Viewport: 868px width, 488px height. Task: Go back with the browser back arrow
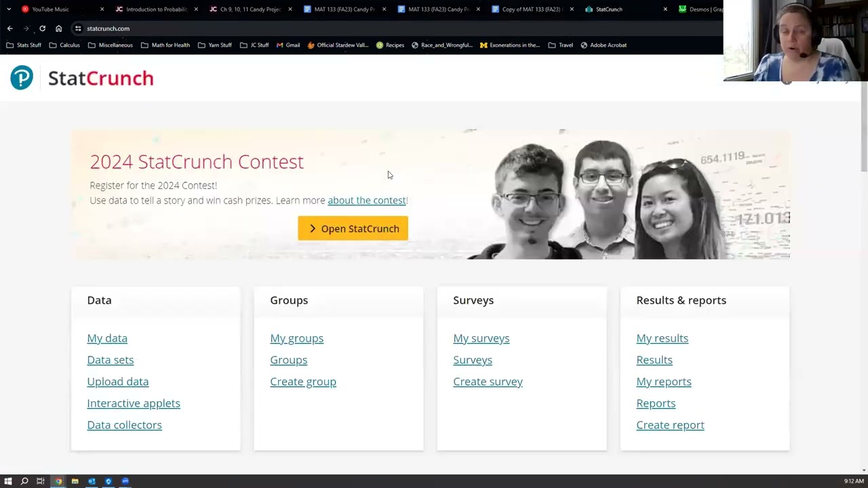click(9, 28)
